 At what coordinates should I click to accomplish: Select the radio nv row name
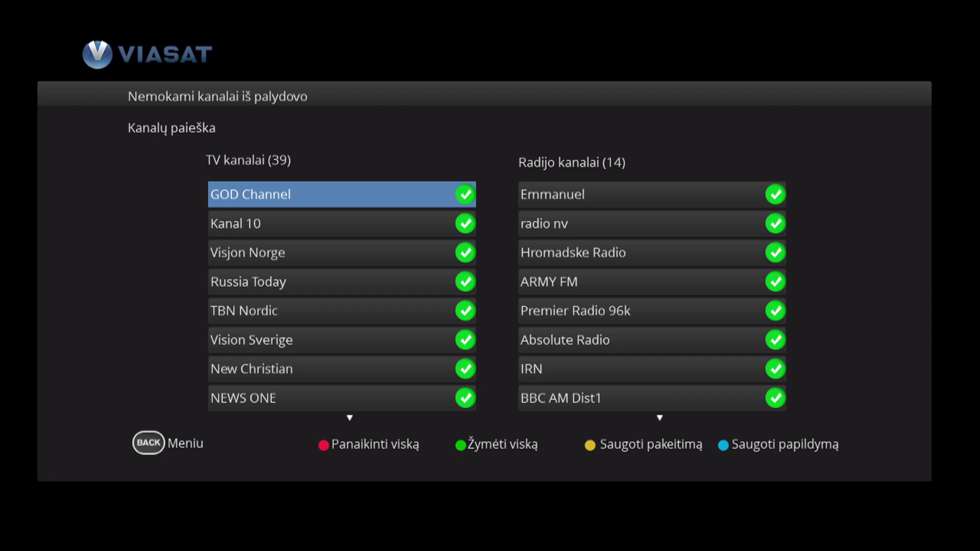coord(544,223)
